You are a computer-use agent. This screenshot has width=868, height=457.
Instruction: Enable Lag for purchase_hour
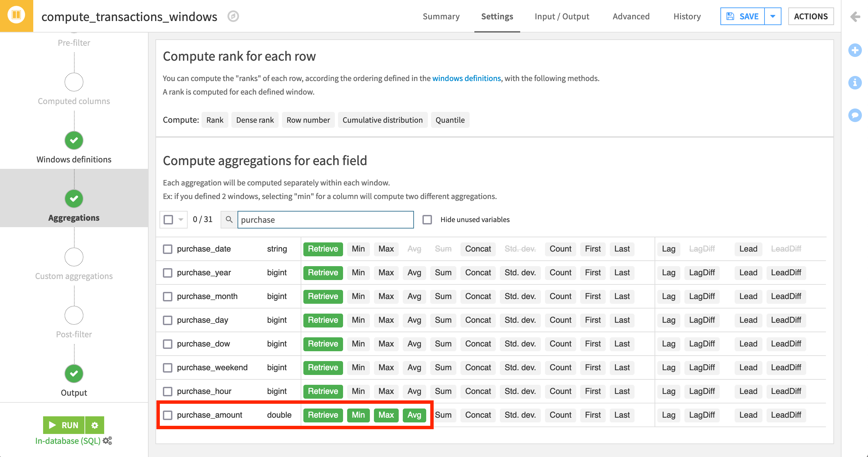click(668, 391)
